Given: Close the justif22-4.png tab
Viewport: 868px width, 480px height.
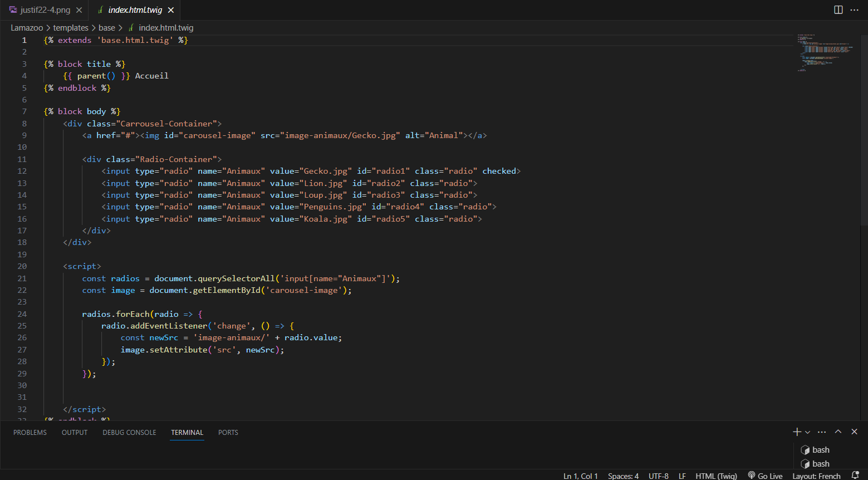Looking at the screenshot, I should click(x=79, y=10).
